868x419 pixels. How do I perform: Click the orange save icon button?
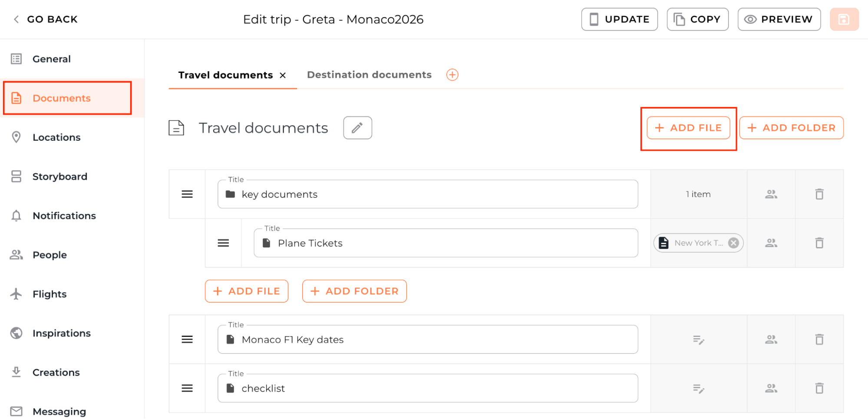[x=844, y=20]
